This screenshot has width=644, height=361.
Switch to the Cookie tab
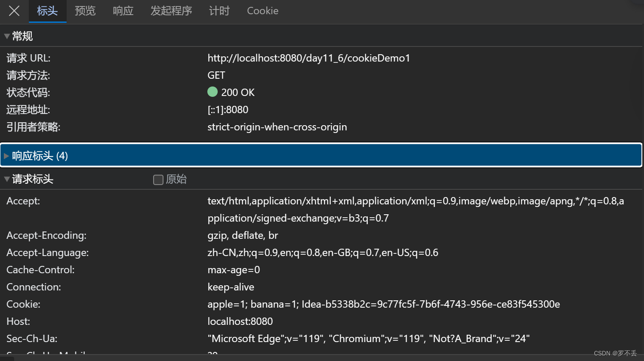(x=262, y=11)
